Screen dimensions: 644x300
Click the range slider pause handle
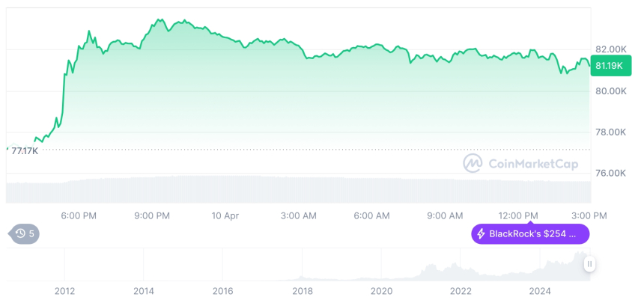(590, 263)
